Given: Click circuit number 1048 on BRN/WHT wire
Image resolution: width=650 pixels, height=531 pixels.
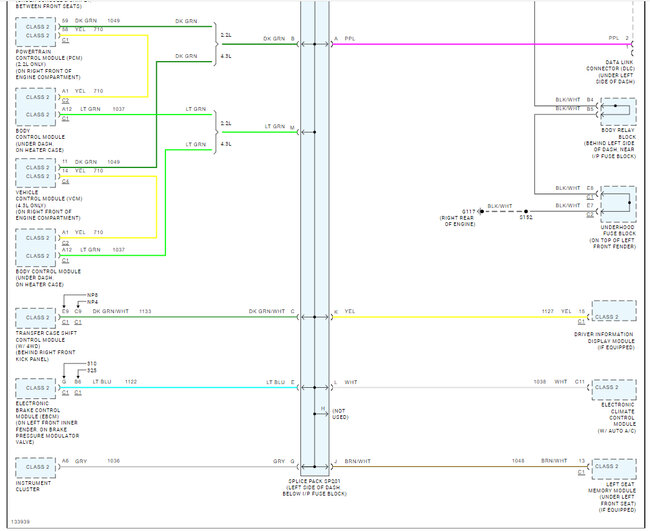Looking at the screenshot, I should tap(518, 461).
